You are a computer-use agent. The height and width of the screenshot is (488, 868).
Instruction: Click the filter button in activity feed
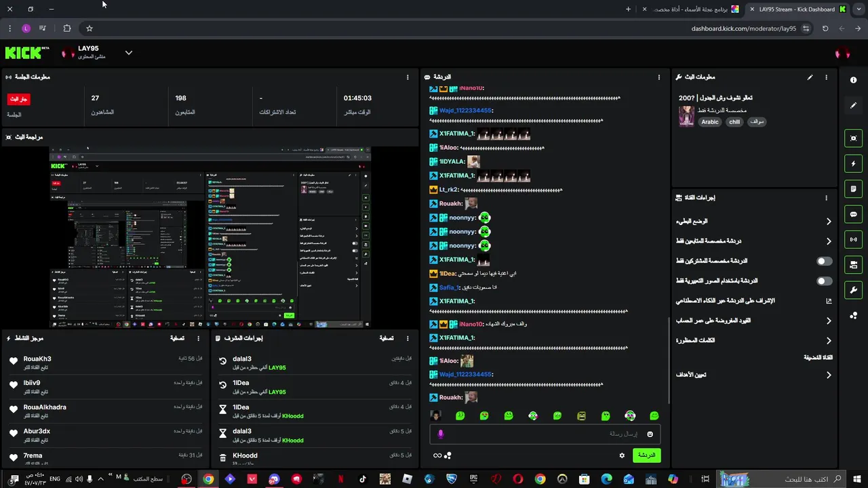click(x=177, y=338)
